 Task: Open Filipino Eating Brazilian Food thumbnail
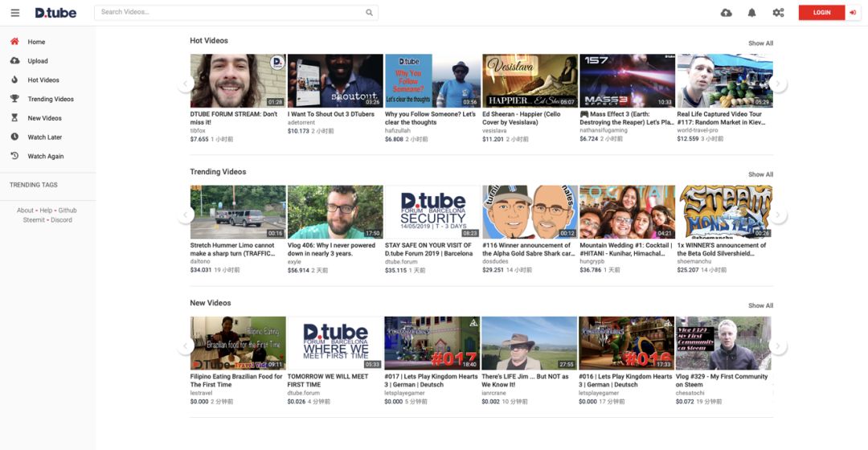click(238, 343)
